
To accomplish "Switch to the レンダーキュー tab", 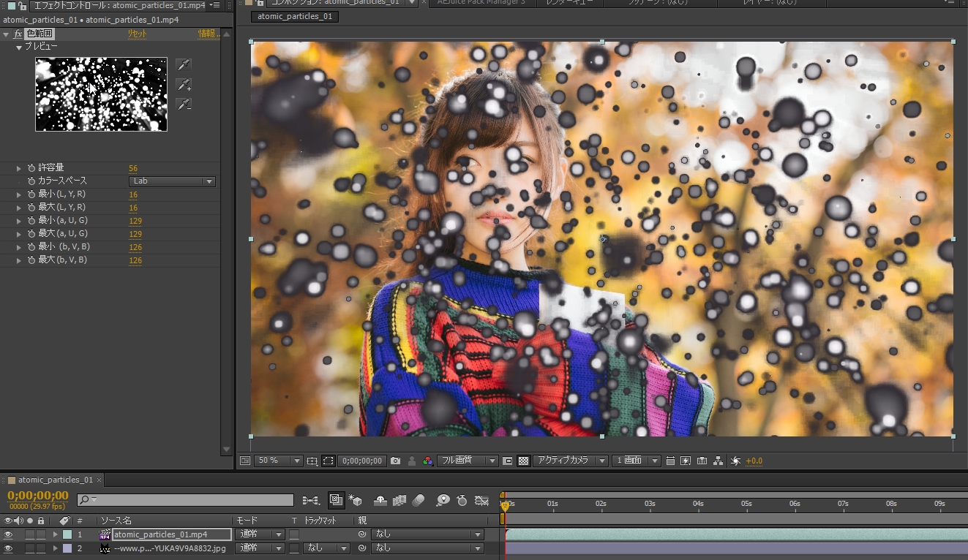I will pos(571,2).
